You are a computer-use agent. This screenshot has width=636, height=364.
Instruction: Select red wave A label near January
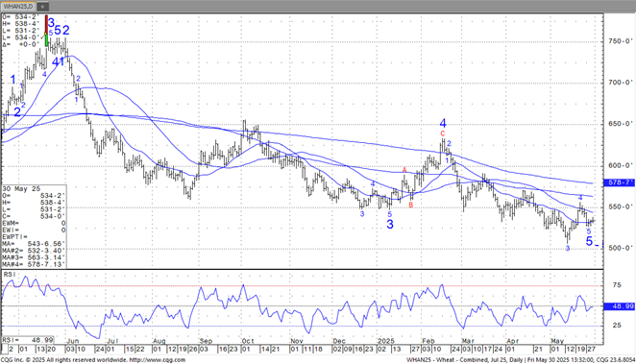click(404, 170)
